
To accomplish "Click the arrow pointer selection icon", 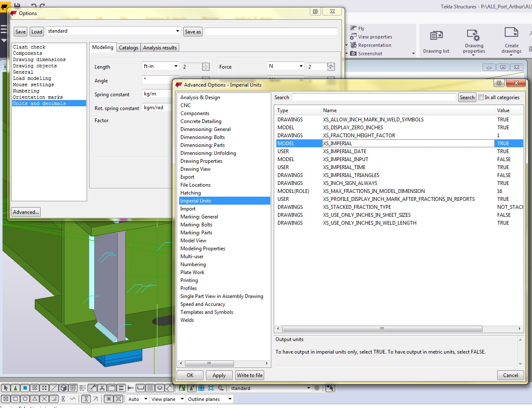I will 6,388.
